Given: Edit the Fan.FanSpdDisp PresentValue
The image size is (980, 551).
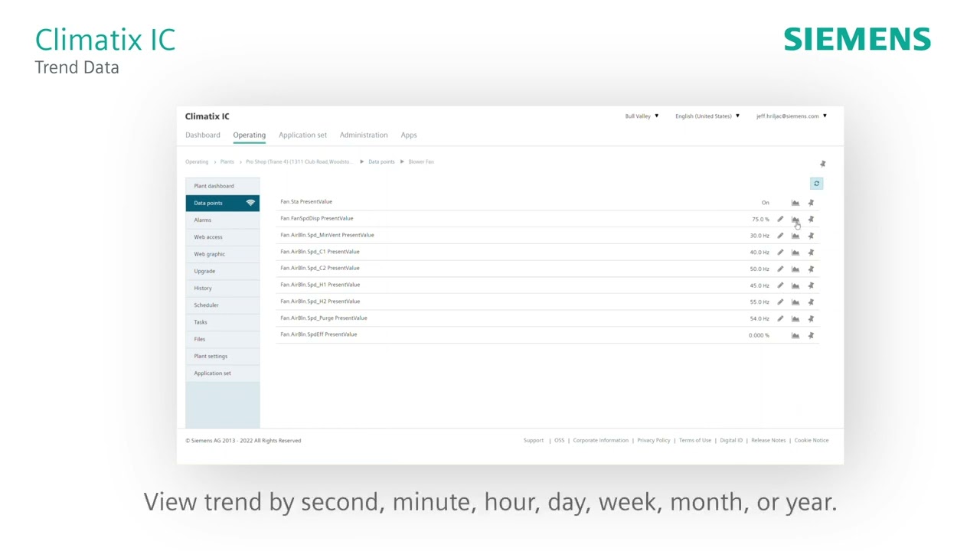Looking at the screenshot, I should (x=780, y=220).
